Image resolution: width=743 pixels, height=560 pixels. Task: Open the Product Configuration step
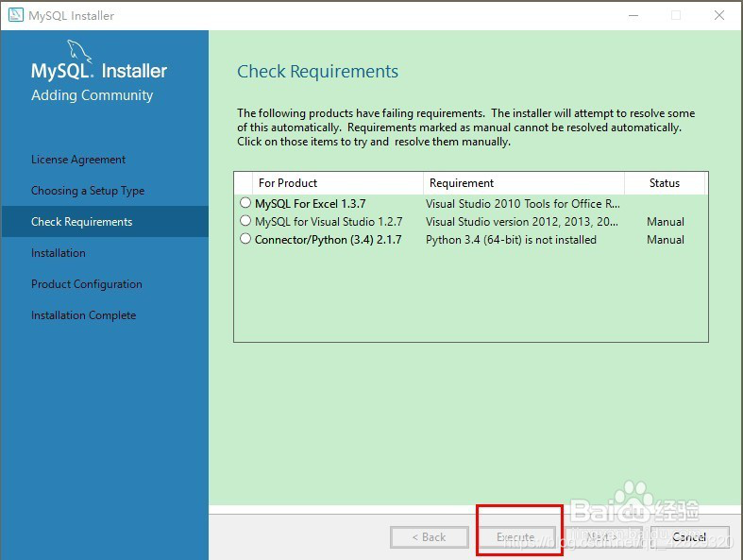pyautogui.click(x=86, y=284)
